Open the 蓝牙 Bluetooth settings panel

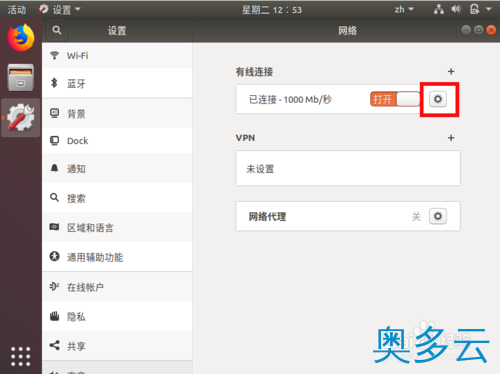pos(117,83)
